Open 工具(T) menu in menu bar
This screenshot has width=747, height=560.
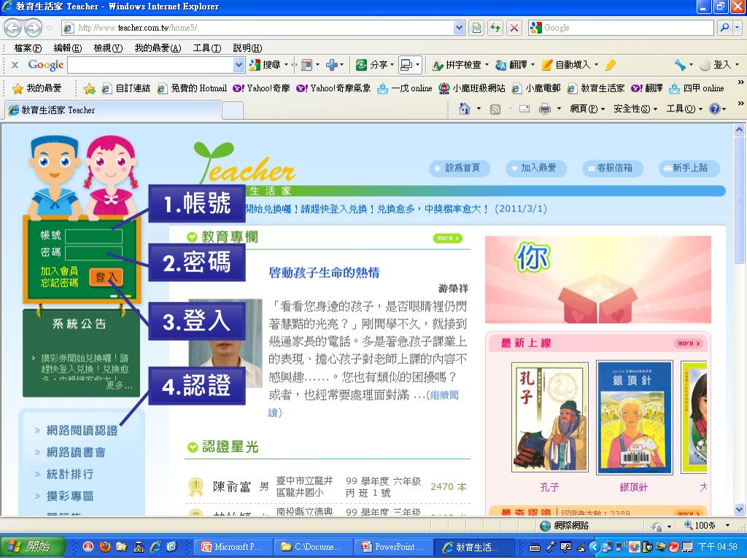click(x=206, y=48)
